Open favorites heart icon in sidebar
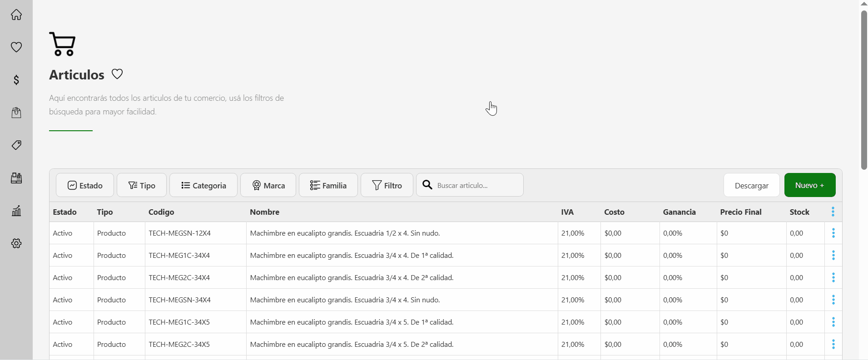 pos(16,47)
